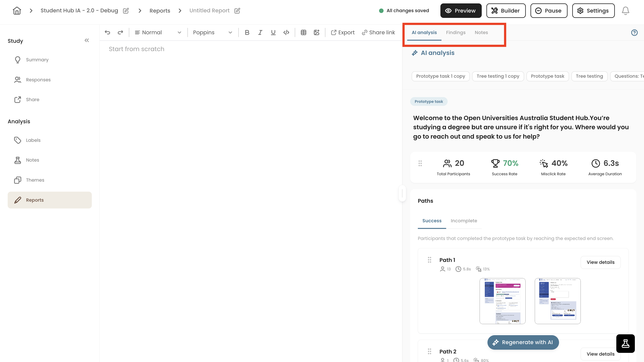
Task: Switch to the Findings tab
Action: (456, 33)
